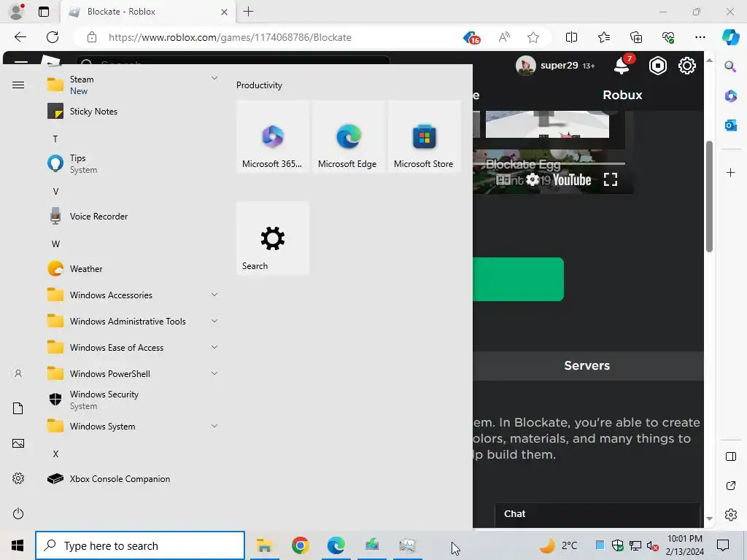747x560 pixels.
Task: Open Settings gear in Start sidebar
Action: [x=18, y=478]
